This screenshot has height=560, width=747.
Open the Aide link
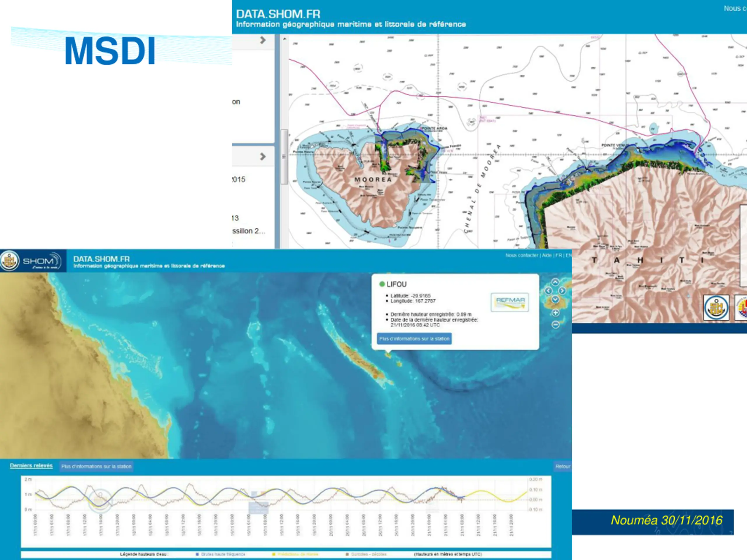[547, 255]
